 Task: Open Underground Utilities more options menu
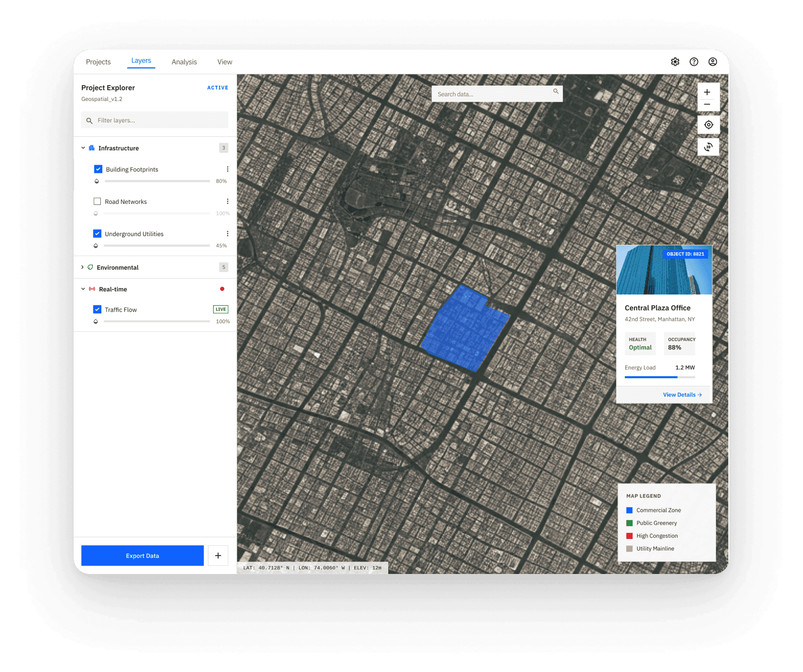click(x=227, y=234)
